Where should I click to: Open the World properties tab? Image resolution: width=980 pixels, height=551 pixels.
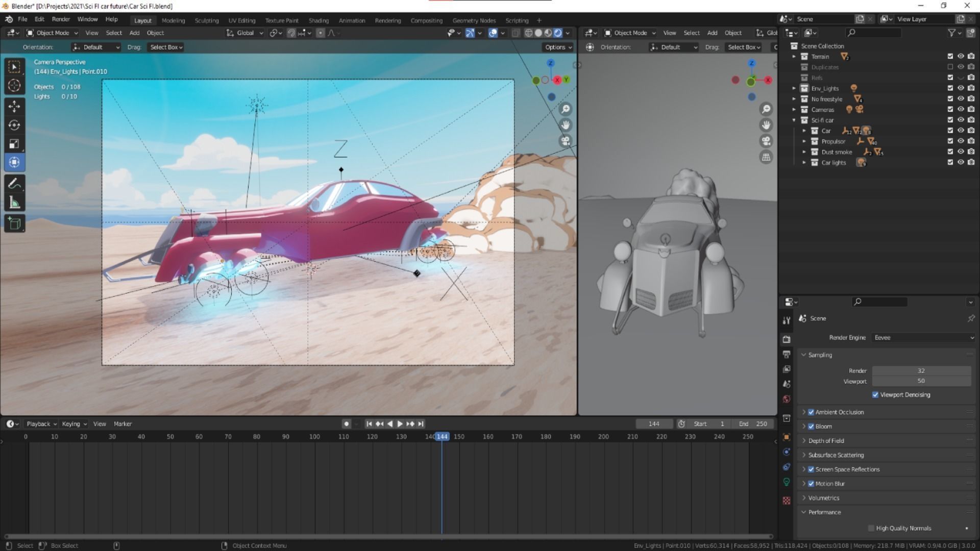pos(787,399)
